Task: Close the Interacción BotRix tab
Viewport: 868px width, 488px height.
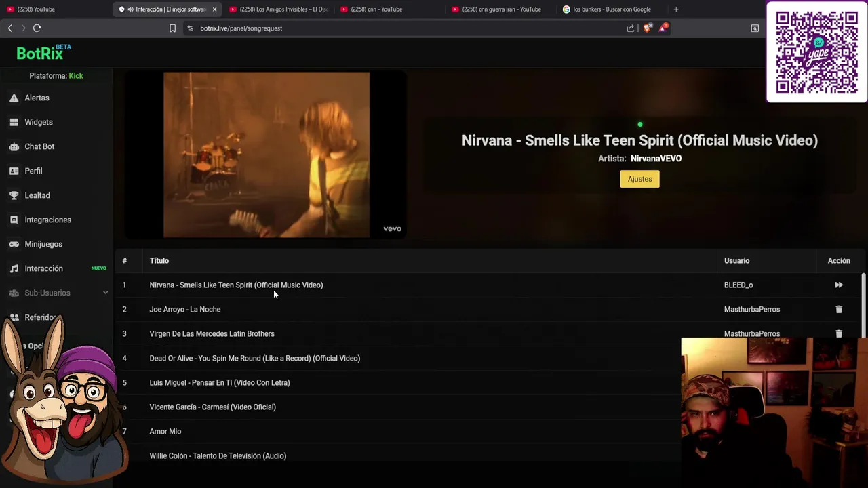Action: click(215, 9)
